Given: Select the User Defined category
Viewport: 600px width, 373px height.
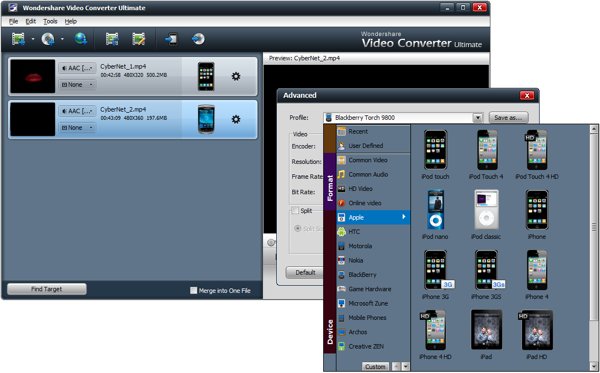Looking at the screenshot, I should (x=373, y=146).
